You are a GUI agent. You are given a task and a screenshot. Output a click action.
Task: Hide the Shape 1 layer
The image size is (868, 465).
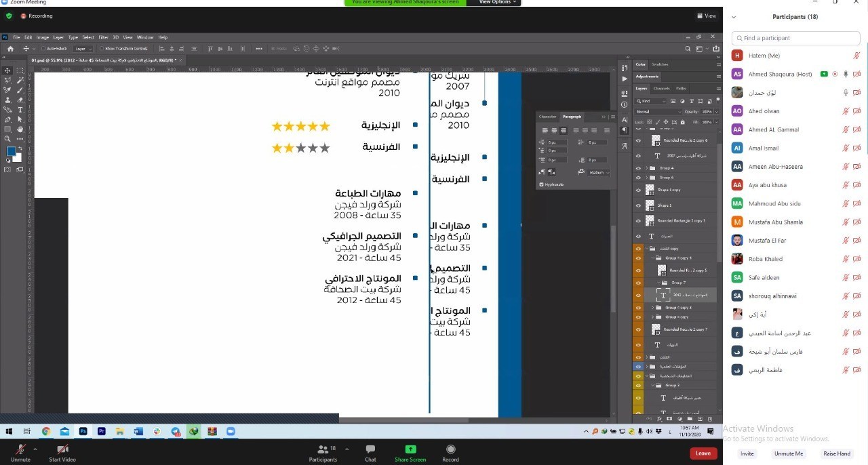(x=638, y=205)
